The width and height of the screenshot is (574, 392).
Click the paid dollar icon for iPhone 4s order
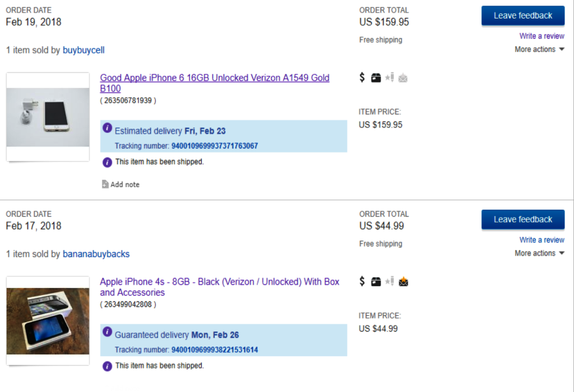point(362,282)
